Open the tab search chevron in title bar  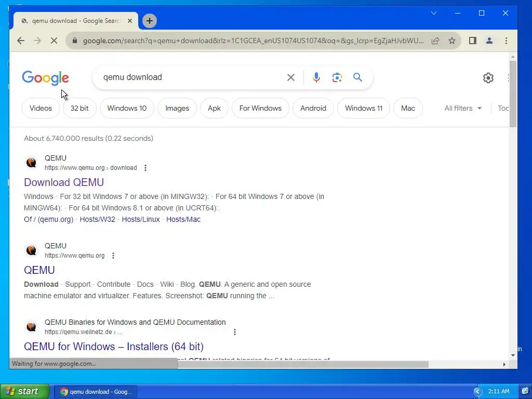point(434,13)
